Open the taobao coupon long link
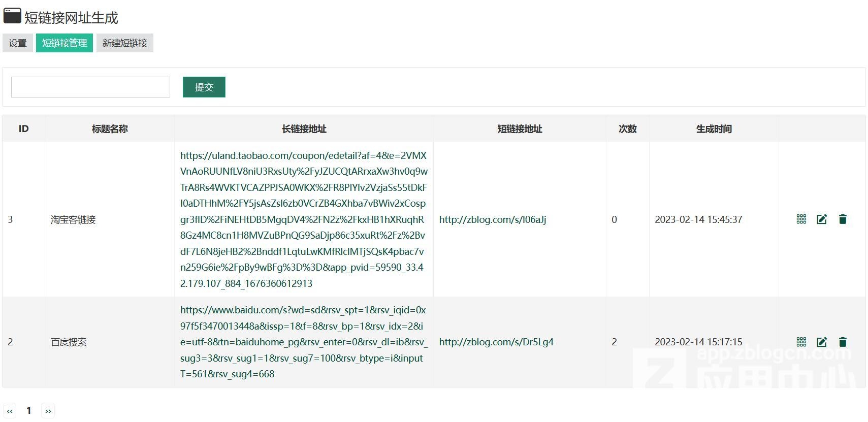868x422 pixels. [303, 219]
